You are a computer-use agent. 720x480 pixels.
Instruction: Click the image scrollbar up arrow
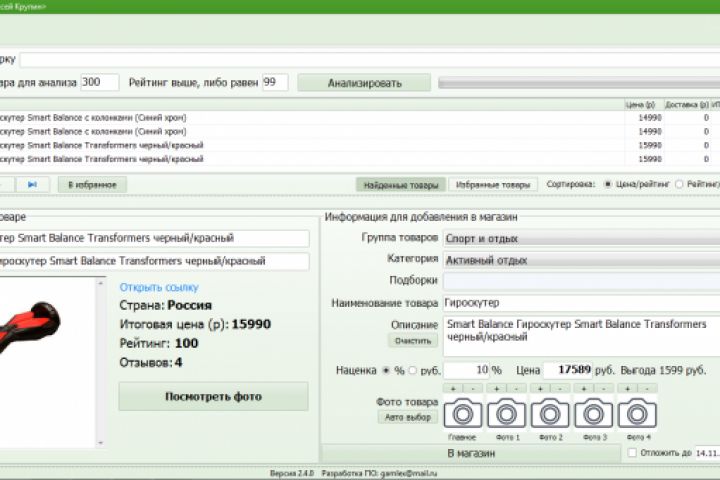point(101,284)
